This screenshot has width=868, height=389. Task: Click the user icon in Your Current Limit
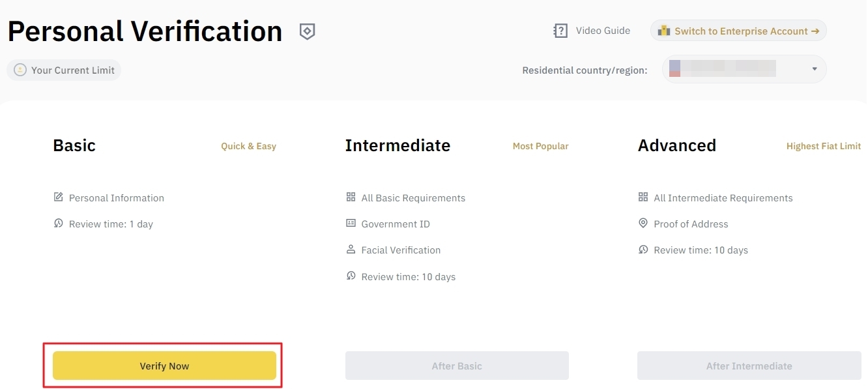[x=20, y=70]
